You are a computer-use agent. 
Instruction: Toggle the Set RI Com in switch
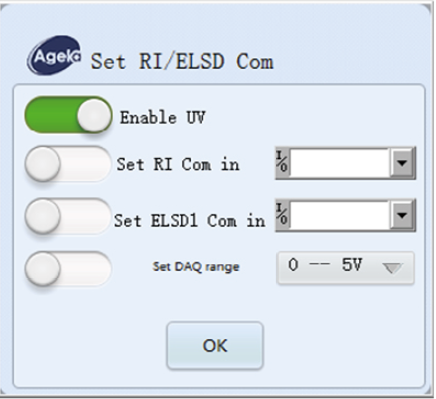coord(68,164)
